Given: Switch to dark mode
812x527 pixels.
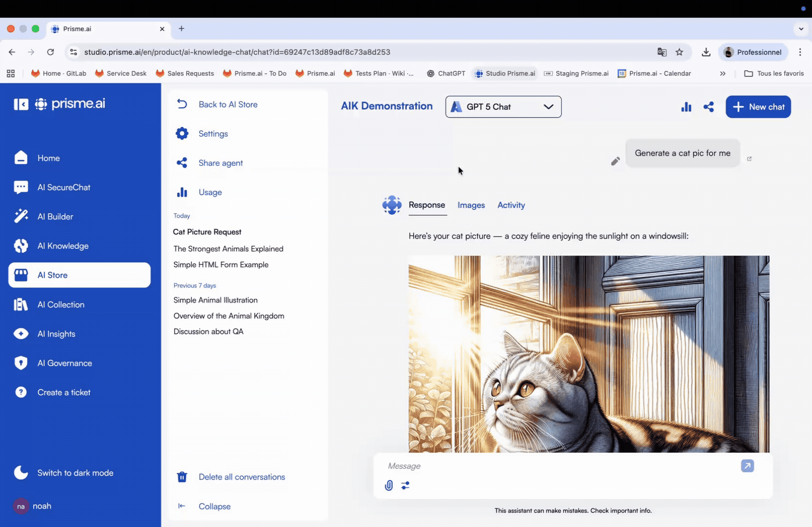Looking at the screenshot, I should click(x=64, y=473).
